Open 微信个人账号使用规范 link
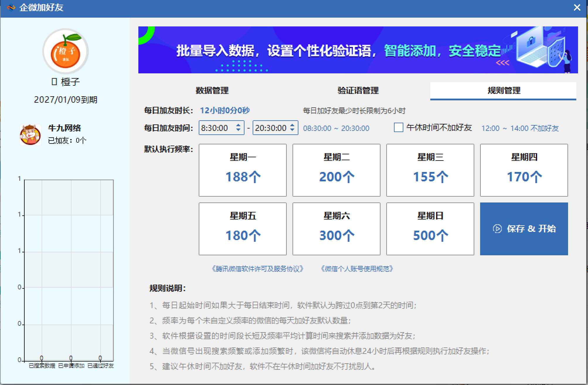 pos(357,269)
